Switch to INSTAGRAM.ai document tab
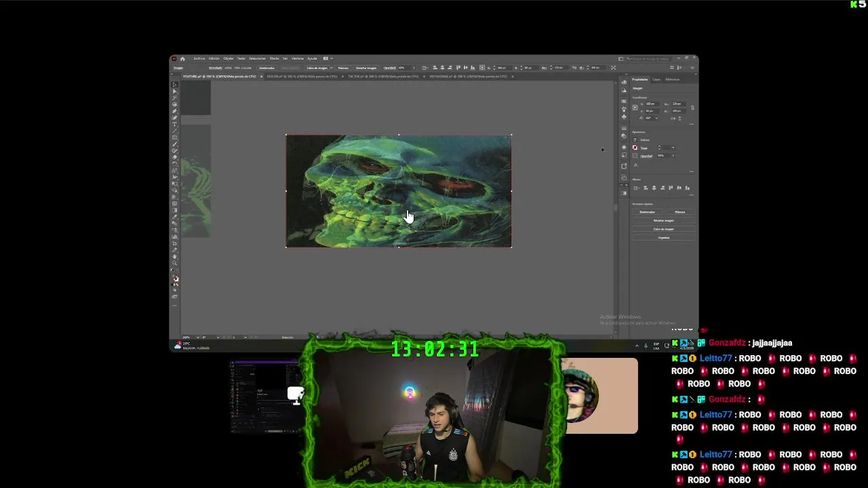Screen dimensions: 868x488 click(468, 76)
